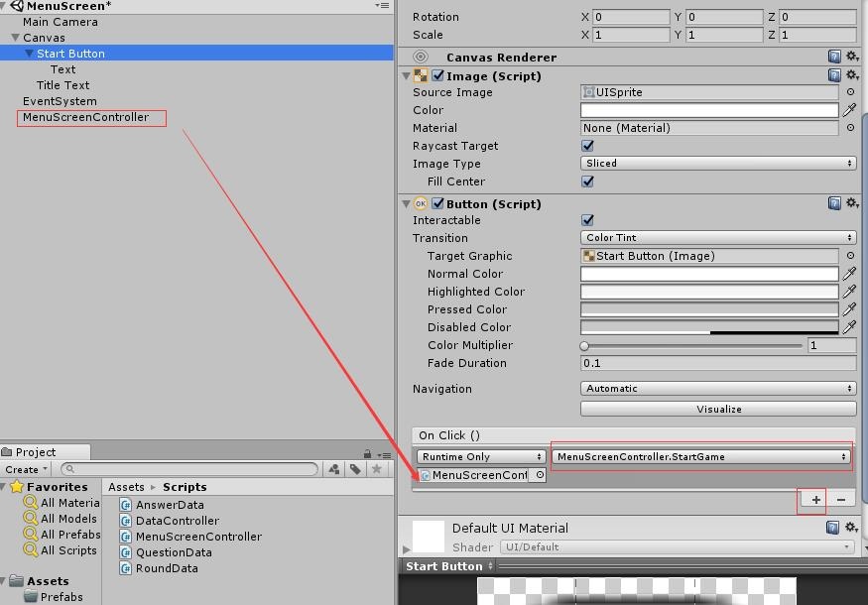Open Canvas Renderer help icon

click(x=834, y=57)
